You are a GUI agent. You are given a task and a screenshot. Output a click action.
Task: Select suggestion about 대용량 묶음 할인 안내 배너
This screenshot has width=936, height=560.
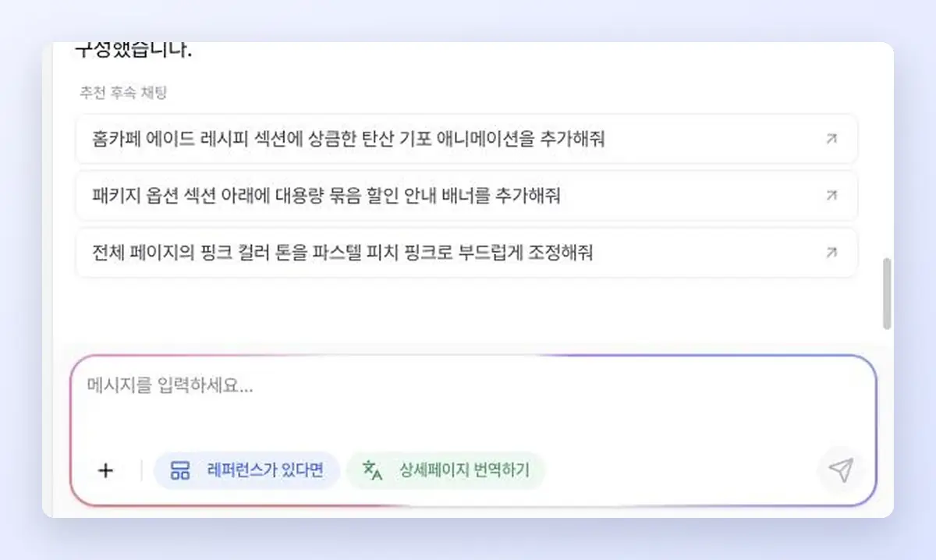[466, 196]
